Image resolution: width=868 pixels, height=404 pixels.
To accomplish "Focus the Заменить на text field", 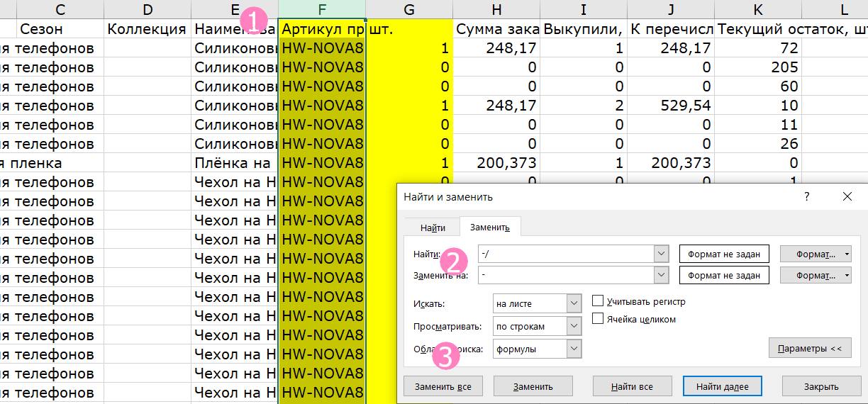I will pos(565,274).
